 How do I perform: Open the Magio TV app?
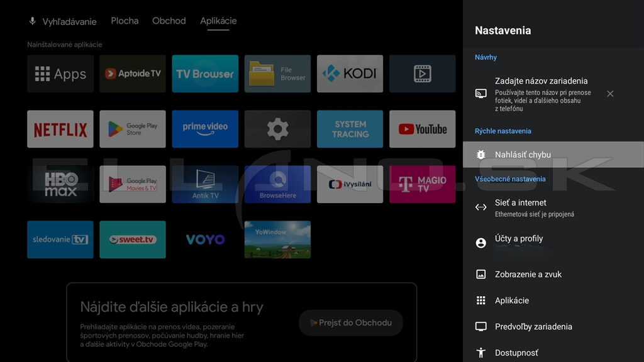click(422, 184)
